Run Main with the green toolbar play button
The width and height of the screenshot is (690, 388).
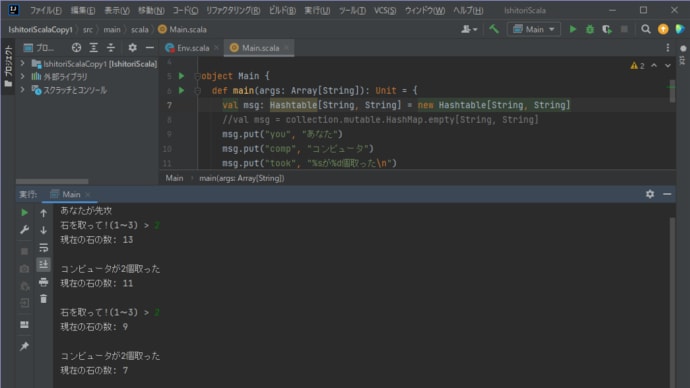coord(573,29)
